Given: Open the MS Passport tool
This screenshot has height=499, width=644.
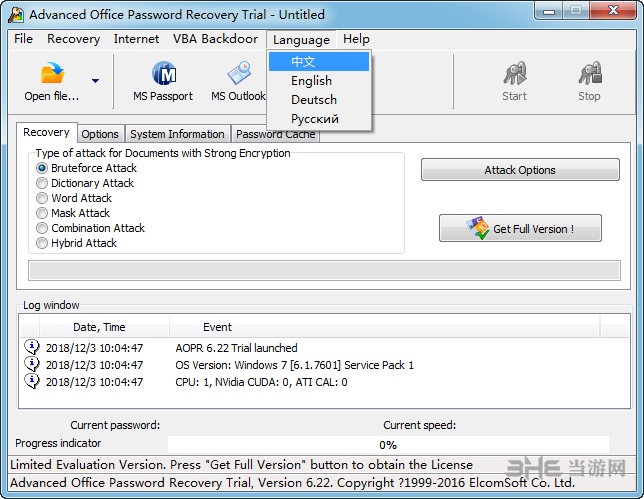Looking at the screenshot, I should (x=163, y=82).
